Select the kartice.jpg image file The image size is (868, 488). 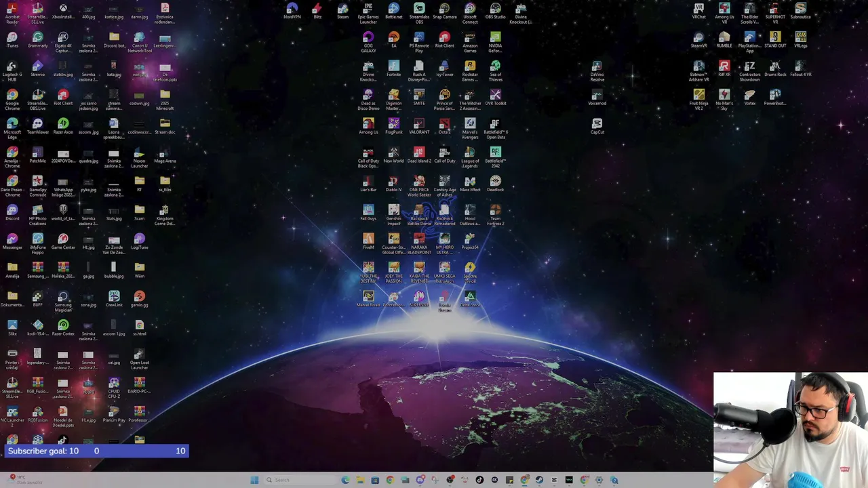pos(114,11)
